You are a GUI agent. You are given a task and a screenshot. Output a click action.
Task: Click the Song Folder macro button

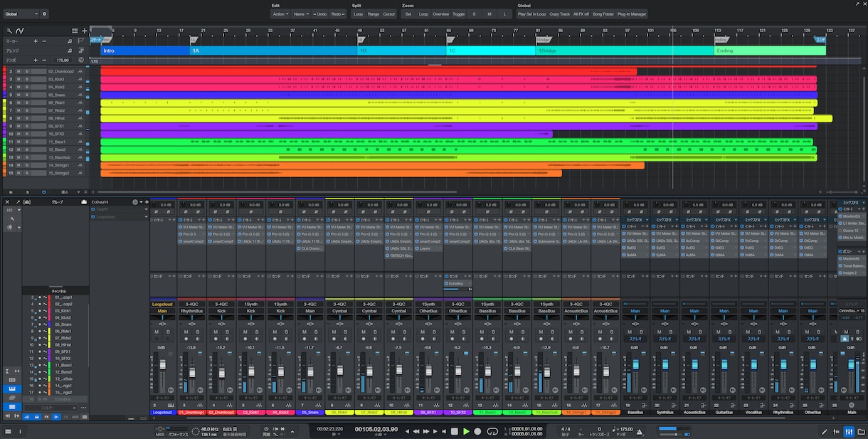pyautogui.click(x=603, y=14)
